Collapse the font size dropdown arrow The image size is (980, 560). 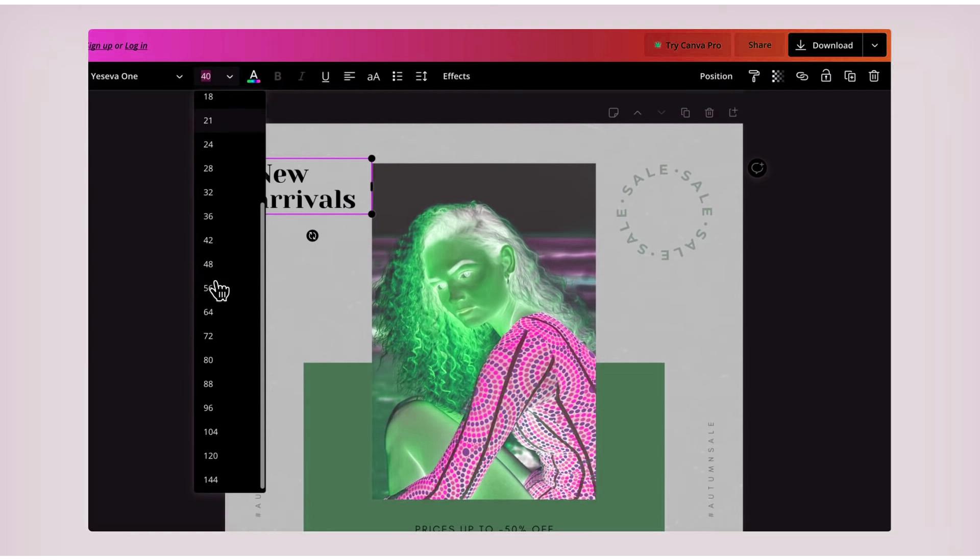(230, 77)
